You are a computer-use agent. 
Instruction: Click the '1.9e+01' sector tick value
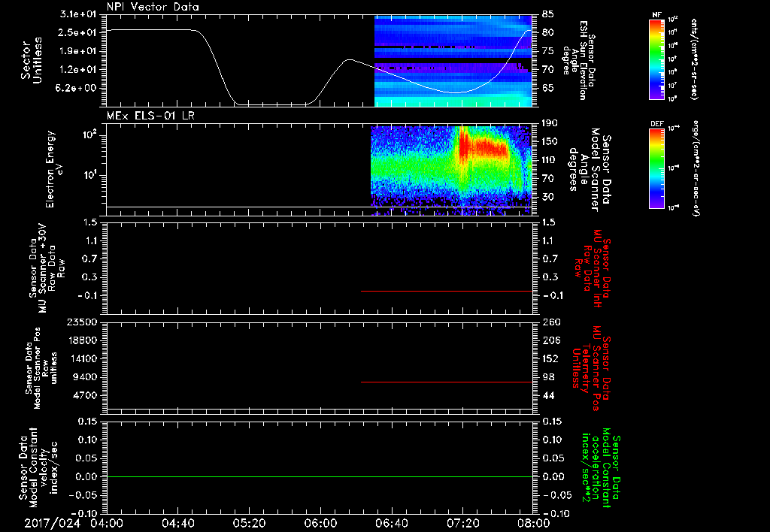77,51
